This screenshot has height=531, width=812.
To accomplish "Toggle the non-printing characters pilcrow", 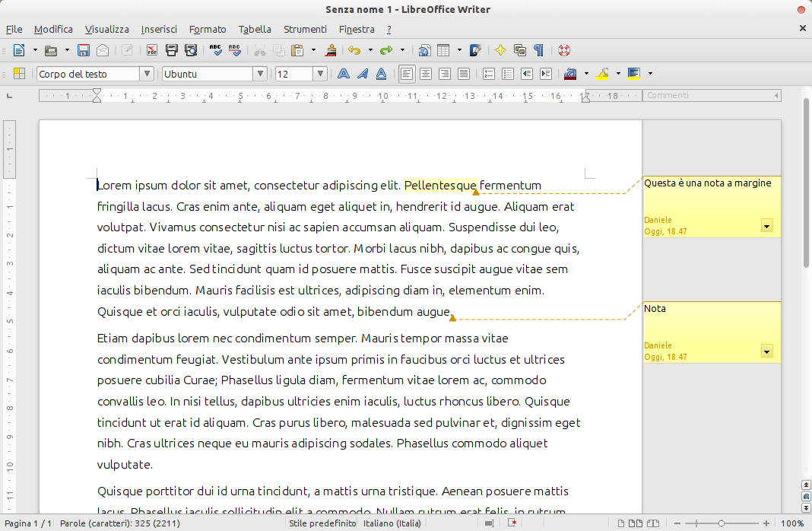I will (538, 51).
